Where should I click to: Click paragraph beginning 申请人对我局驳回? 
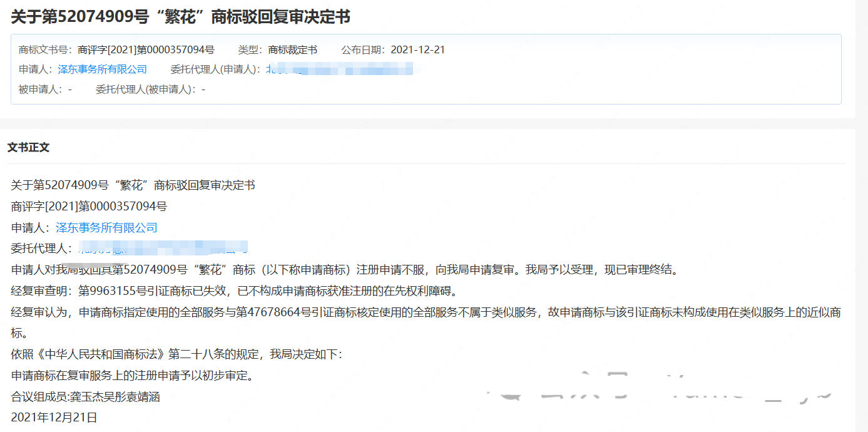(344, 270)
